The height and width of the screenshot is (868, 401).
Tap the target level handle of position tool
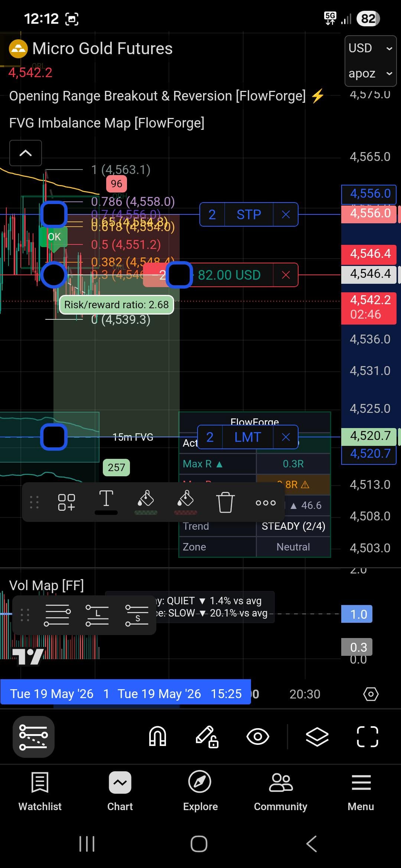54,437
